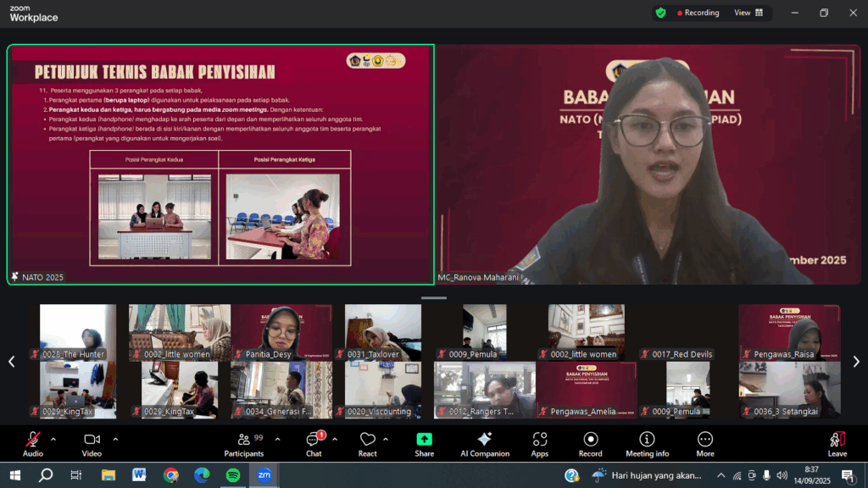Unmute the microphone Audio button

[33, 442]
